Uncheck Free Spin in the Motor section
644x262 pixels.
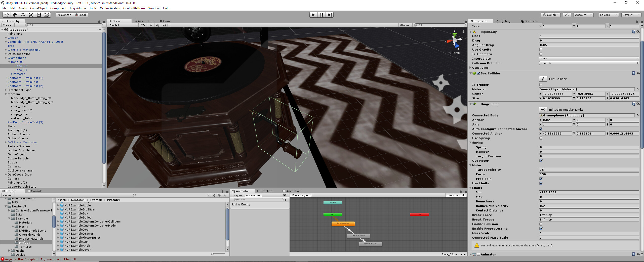[x=541, y=179]
